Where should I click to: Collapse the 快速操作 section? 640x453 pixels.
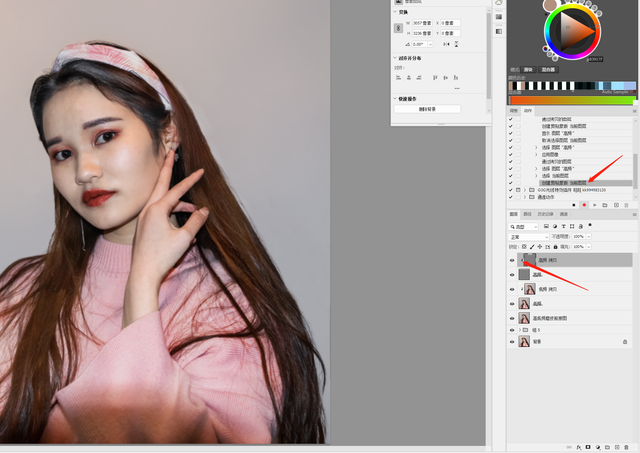pyautogui.click(x=395, y=99)
